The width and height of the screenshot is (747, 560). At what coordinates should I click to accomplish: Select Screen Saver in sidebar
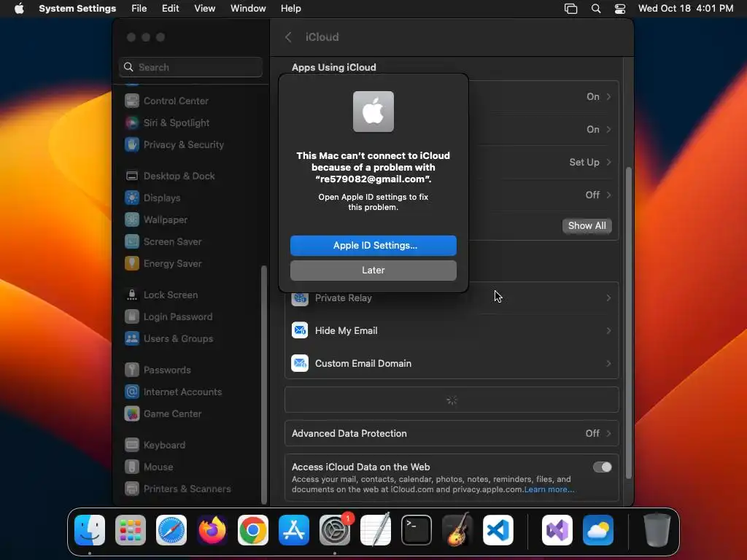(x=163, y=242)
